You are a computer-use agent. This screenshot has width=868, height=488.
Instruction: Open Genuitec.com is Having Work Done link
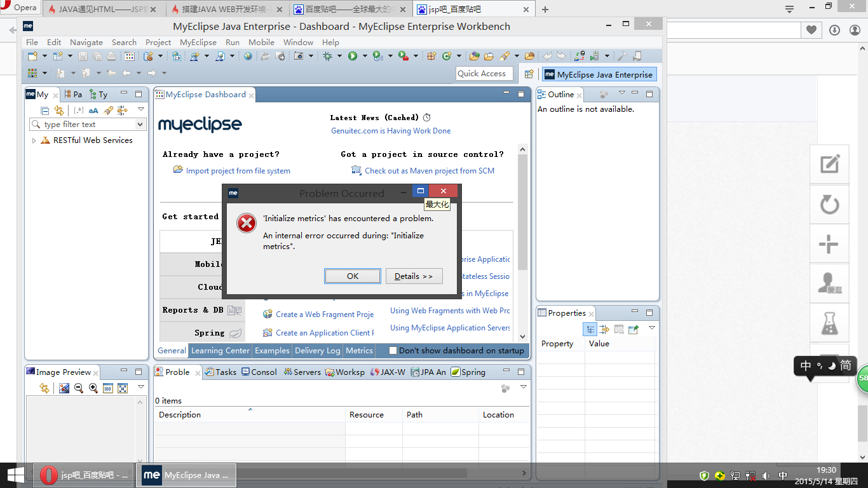click(391, 131)
